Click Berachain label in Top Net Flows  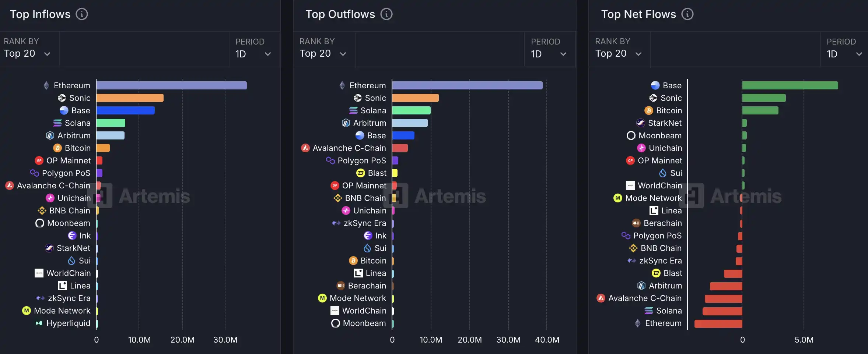663,223
